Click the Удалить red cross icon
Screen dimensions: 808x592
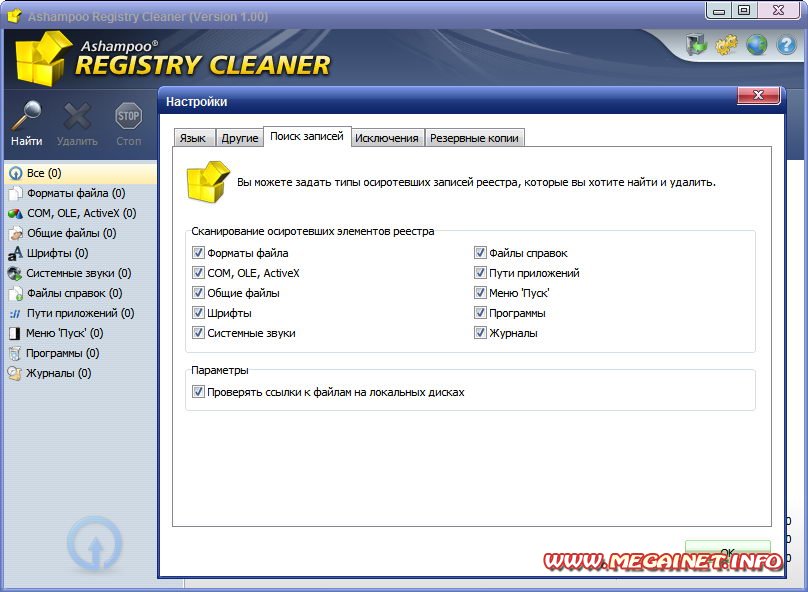click(x=77, y=115)
